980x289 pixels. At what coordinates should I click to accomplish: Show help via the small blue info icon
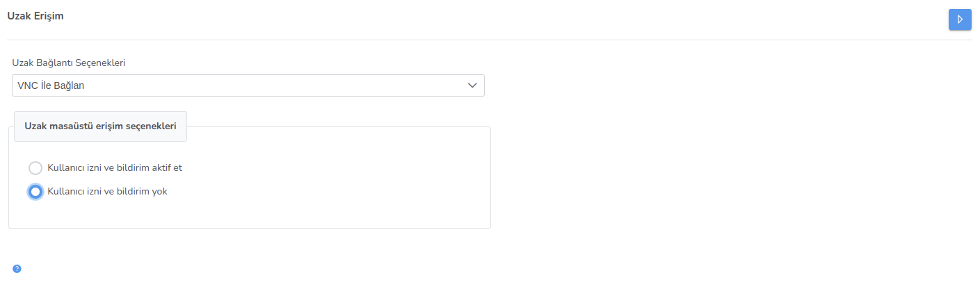(17, 269)
